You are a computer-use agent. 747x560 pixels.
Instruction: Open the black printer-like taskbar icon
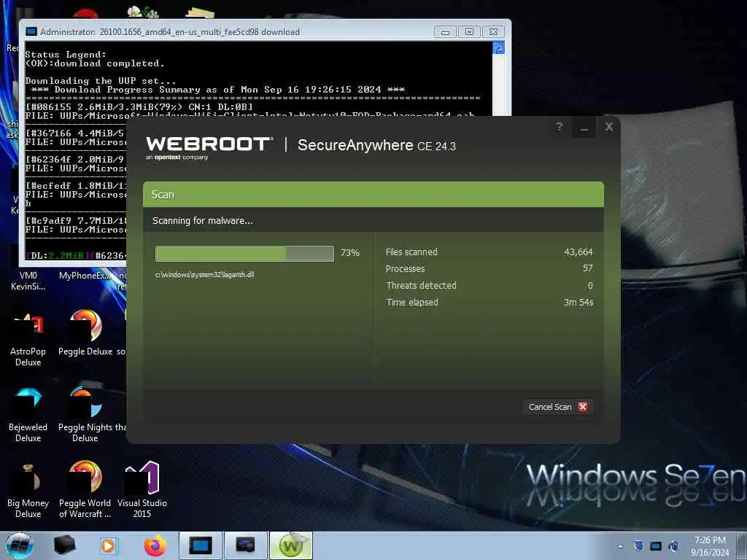pos(64,545)
